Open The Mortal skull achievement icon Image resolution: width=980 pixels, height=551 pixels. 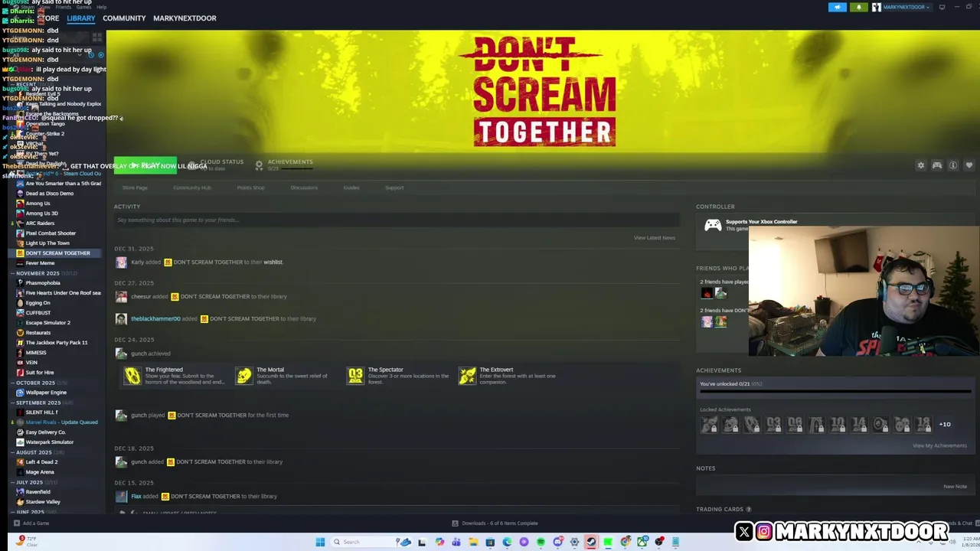243,376
